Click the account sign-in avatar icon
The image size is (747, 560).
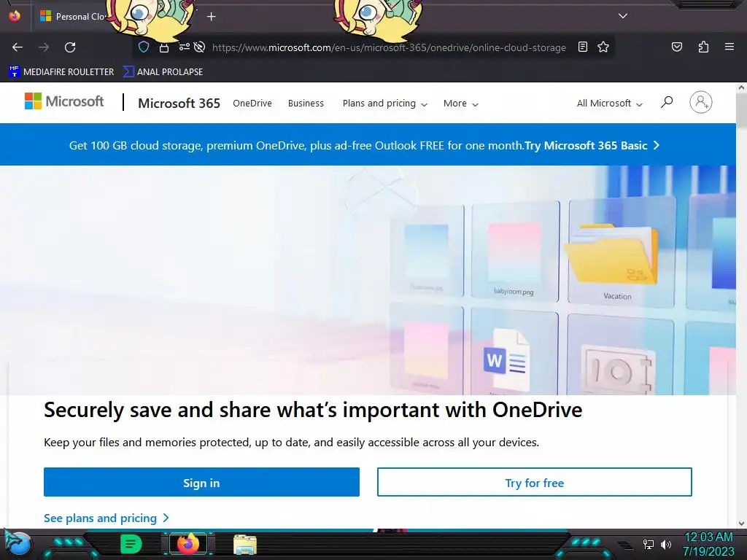701,102
